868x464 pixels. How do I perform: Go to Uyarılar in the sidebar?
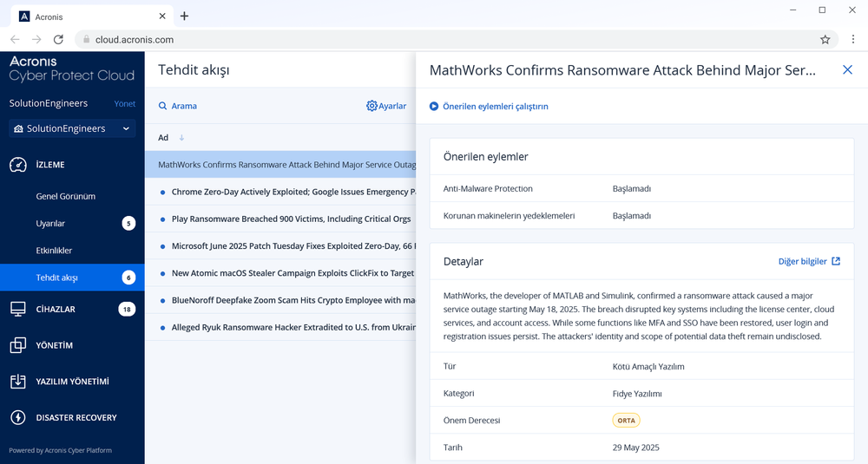click(50, 224)
